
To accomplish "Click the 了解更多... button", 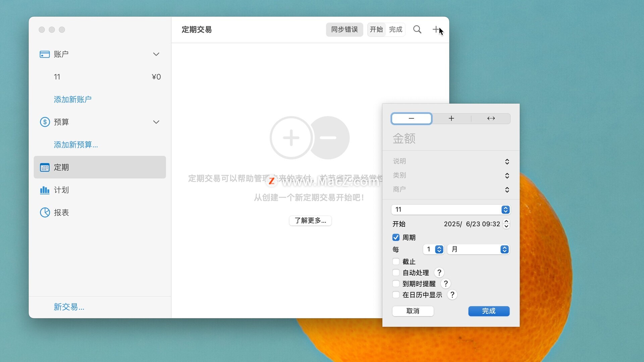I will [310, 221].
